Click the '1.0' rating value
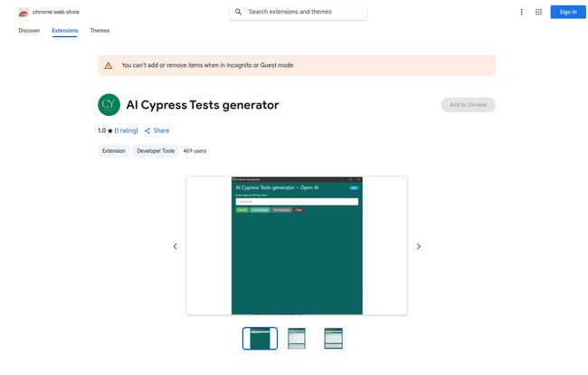 [x=102, y=130]
